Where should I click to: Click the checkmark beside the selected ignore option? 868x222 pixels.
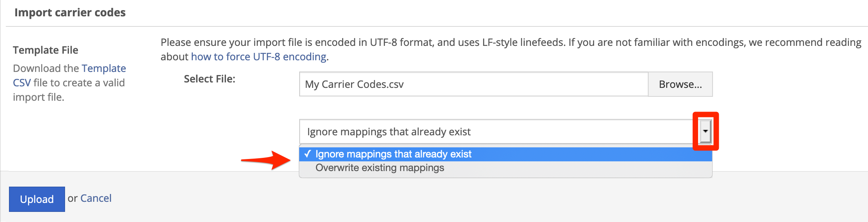(308, 154)
